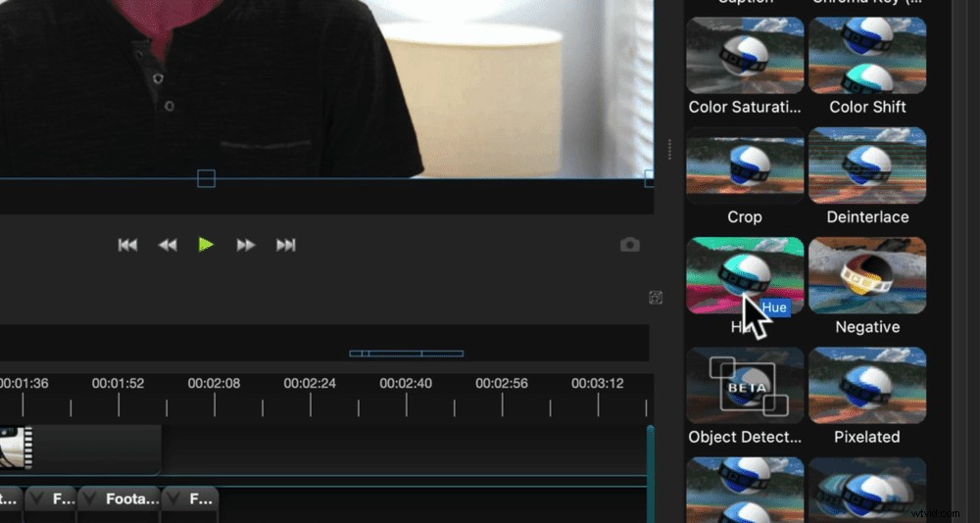Image resolution: width=980 pixels, height=523 pixels.
Task: Click the Color Shift label text
Action: click(x=867, y=107)
